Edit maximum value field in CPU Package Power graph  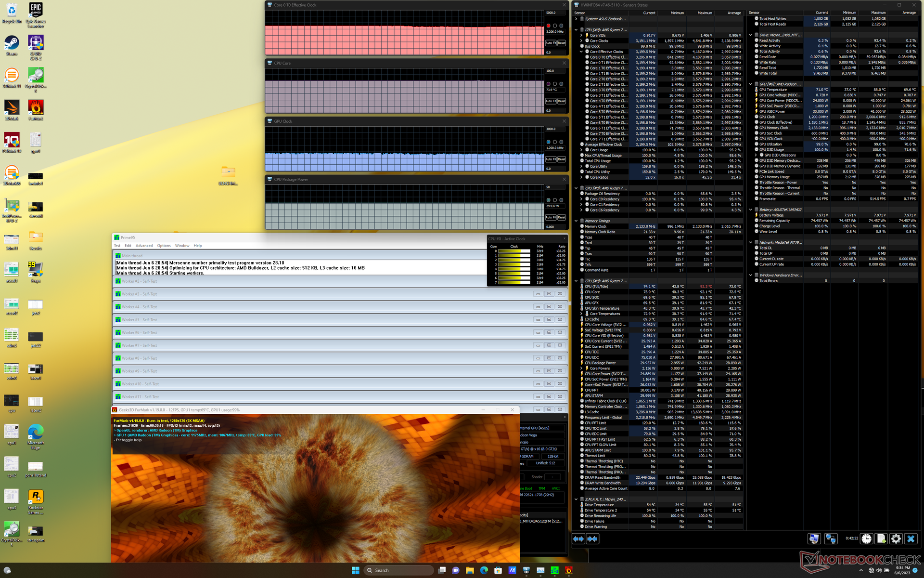coord(555,187)
